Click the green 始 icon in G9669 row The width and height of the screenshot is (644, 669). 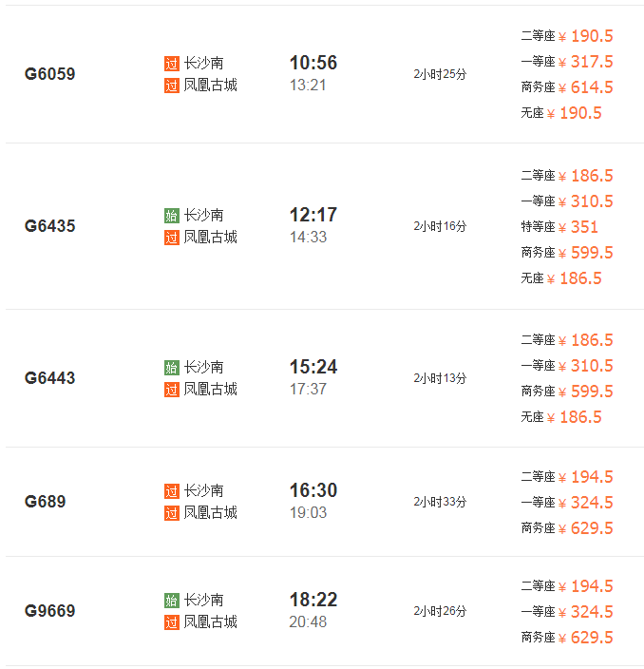click(x=171, y=601)
